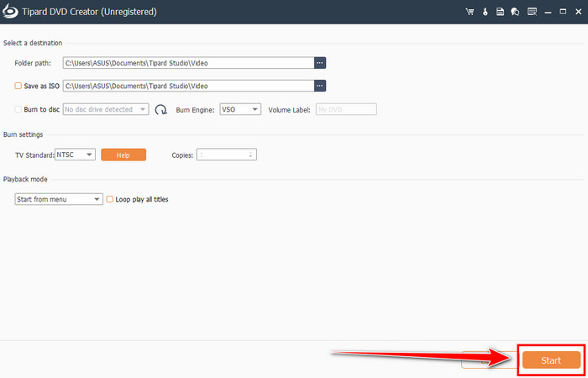Click the Start button
588x378 pixels.
(551, 360)
